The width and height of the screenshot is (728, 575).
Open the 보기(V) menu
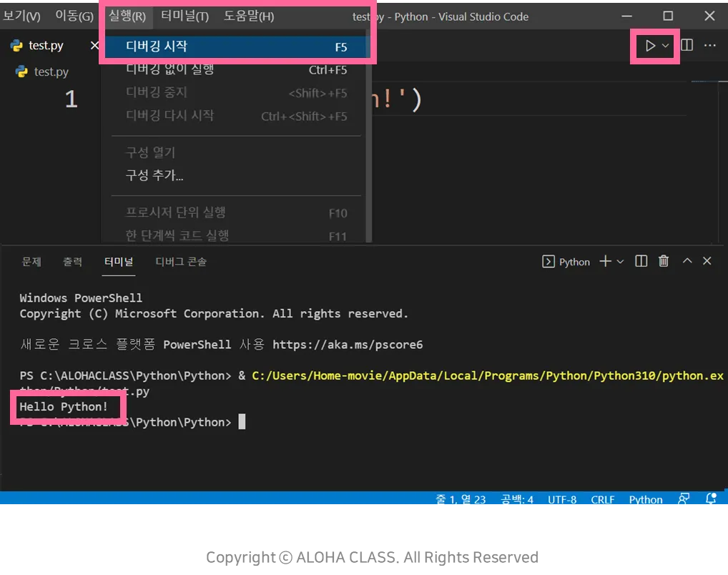(22, 16)
